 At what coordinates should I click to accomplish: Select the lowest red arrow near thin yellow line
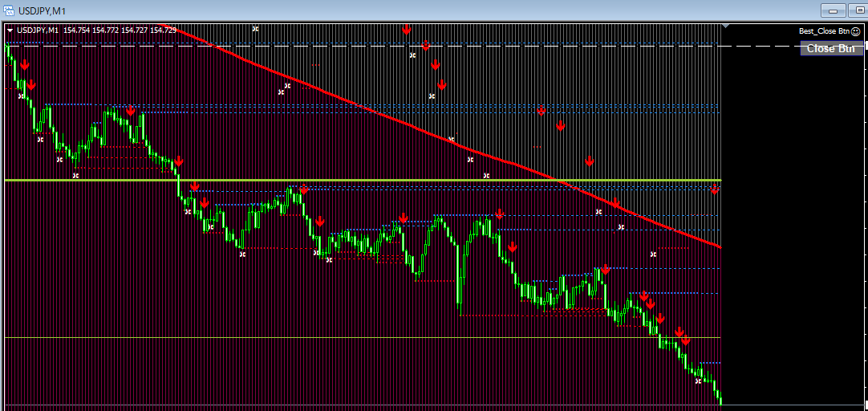click(x=686, y=341)
